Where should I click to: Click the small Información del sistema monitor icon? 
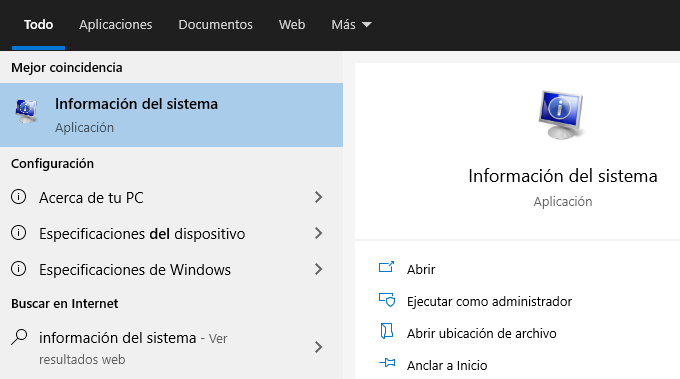click(26, 111)
